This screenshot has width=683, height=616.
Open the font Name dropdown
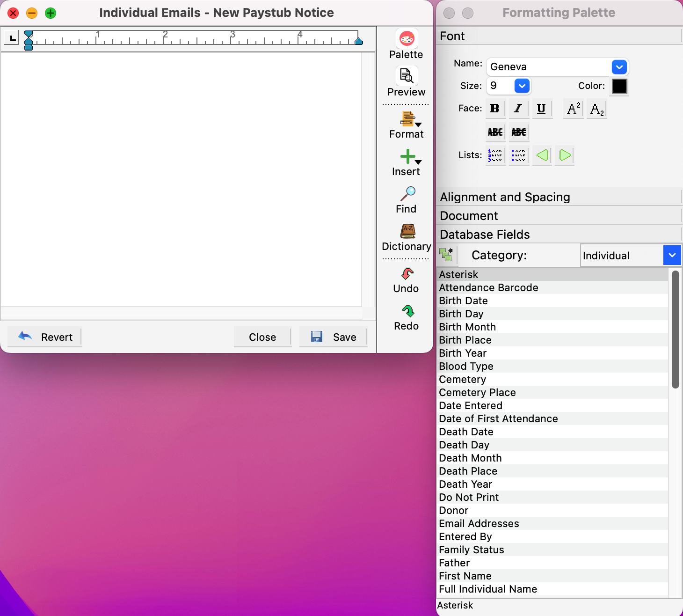(x=619, y=67)
